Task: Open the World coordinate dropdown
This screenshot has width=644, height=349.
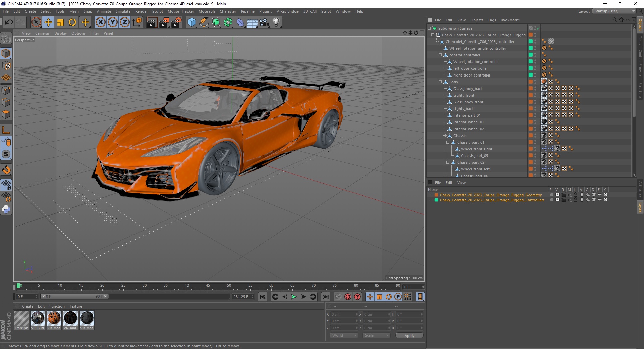Action: (344, 335)
